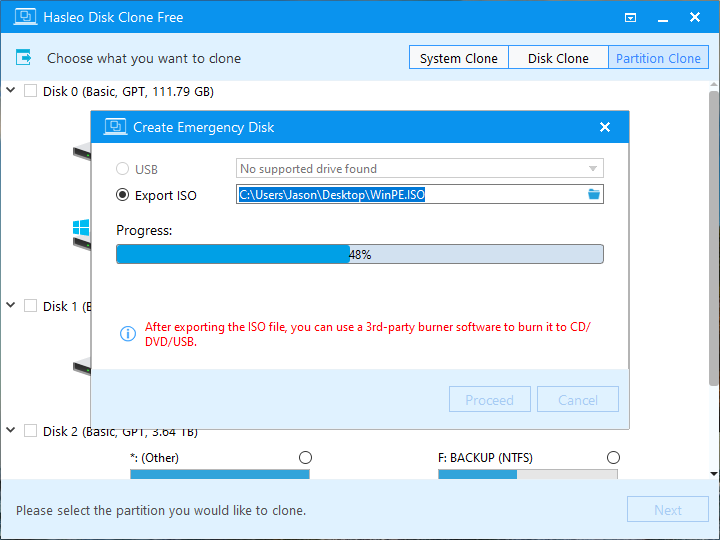
Task: Open the USB drive dropdown list
Action: point(420,169)
